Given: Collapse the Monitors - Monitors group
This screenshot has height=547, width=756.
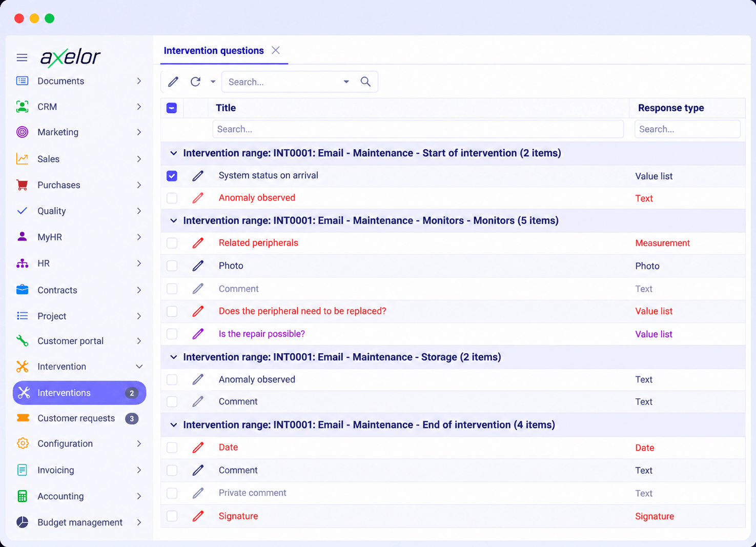Looking at the screenshot, I should [x=173, y=220].
